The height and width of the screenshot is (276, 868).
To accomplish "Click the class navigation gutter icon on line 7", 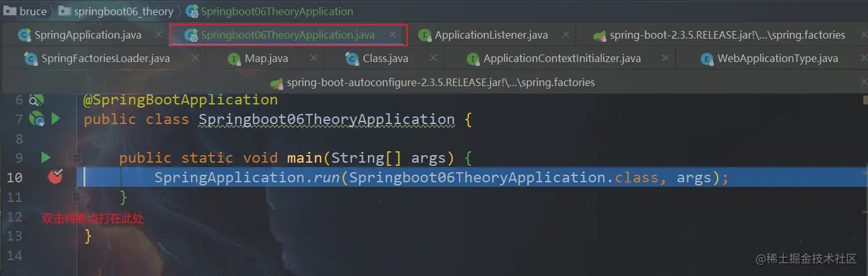I will pyautogui.click(x=37, y=119).
